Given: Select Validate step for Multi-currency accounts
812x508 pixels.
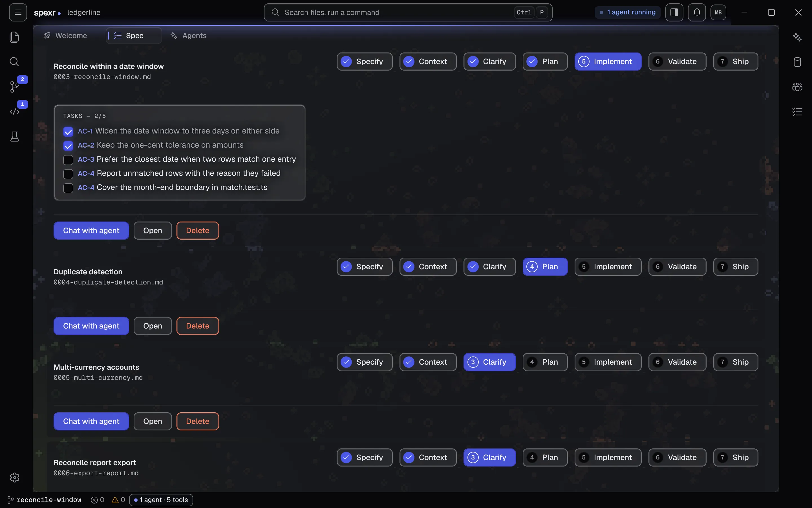Looking at the screenshot, I should 677,362.
